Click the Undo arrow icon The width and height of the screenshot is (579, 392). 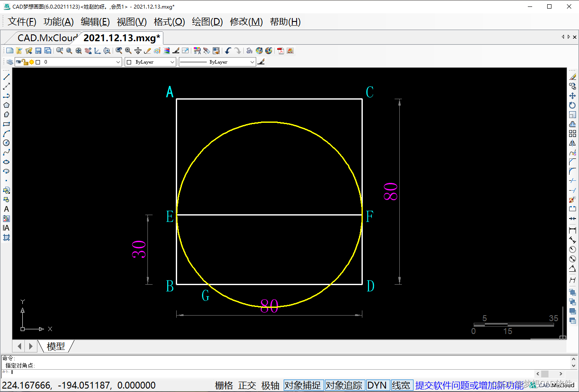click(228, 51)
